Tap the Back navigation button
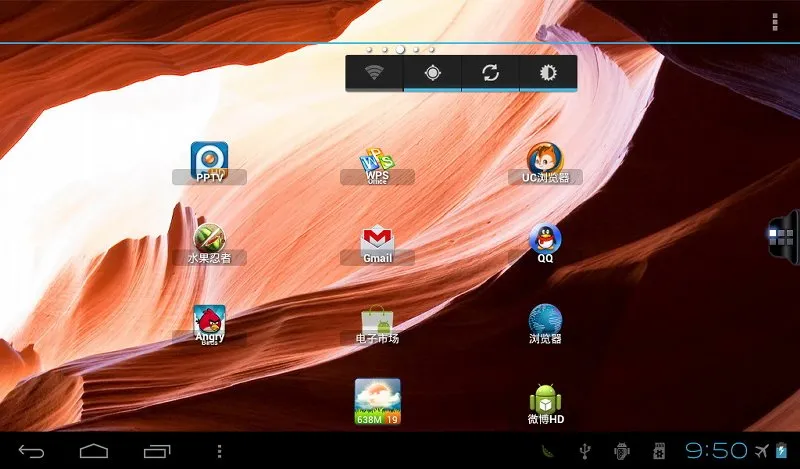Screen dimensions: 800x469 pyautogui.click(x=32, y=451)
